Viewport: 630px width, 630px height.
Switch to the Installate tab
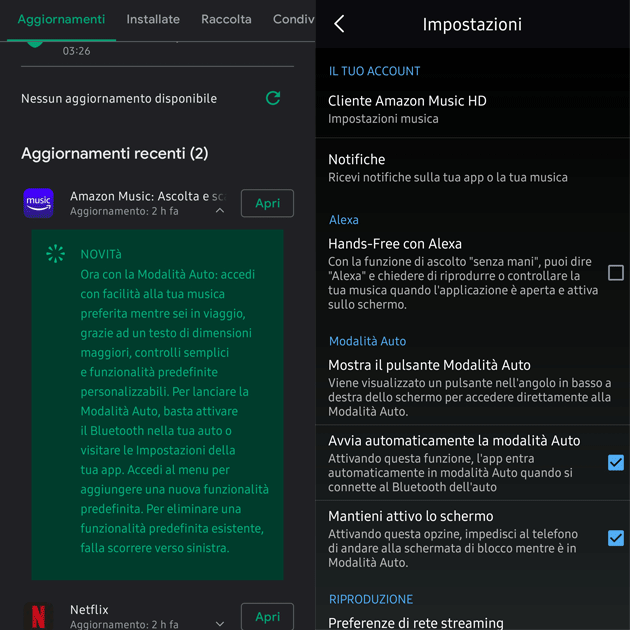153,19
